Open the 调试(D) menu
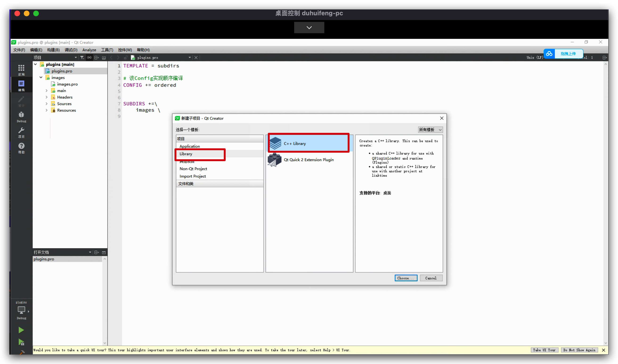This screenshot has width=618, height=364. [x=71, y=50]
